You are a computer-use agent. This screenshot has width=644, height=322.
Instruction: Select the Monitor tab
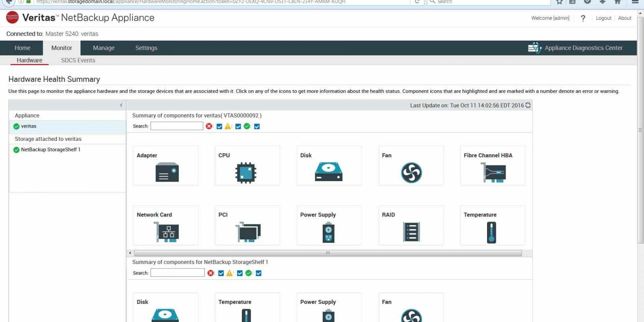(x=62, y=48)
